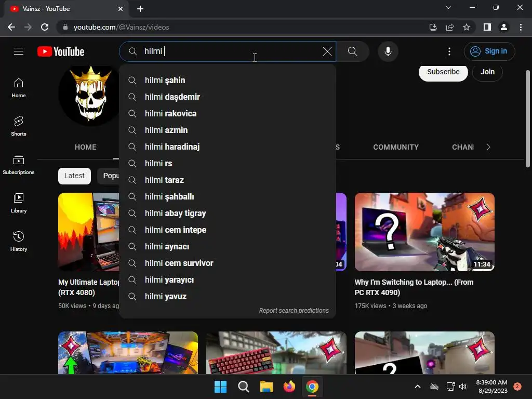Switch to COMMUNITY tab
Screen dimensions: 532x399
pyautogui.click(x=395, y=147)
